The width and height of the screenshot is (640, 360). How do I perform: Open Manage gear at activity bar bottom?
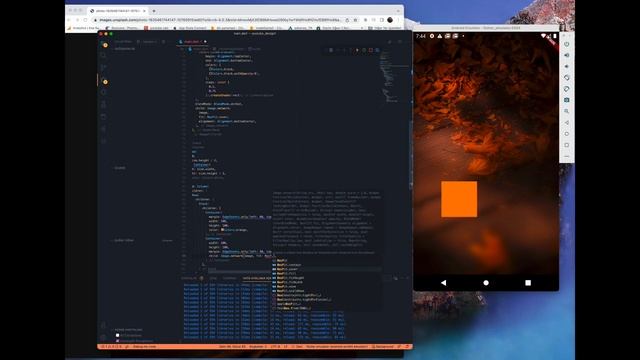tap(103, 338)
